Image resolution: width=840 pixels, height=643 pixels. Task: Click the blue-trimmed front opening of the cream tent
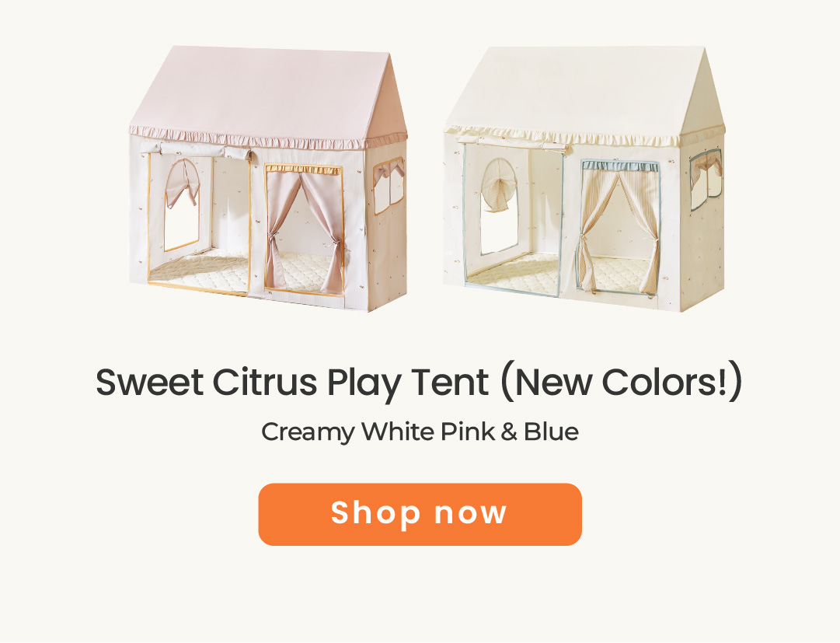tap(513, 220)
